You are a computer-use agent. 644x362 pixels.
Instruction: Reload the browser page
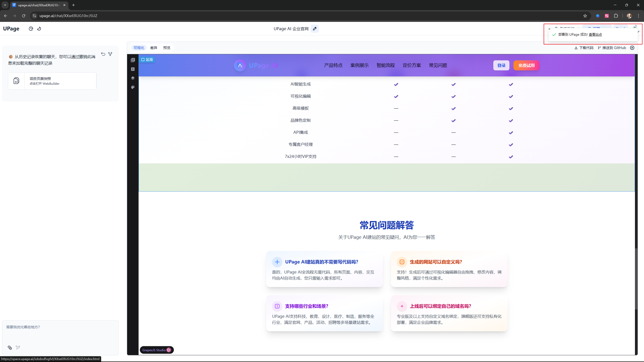tap(24, 16)
